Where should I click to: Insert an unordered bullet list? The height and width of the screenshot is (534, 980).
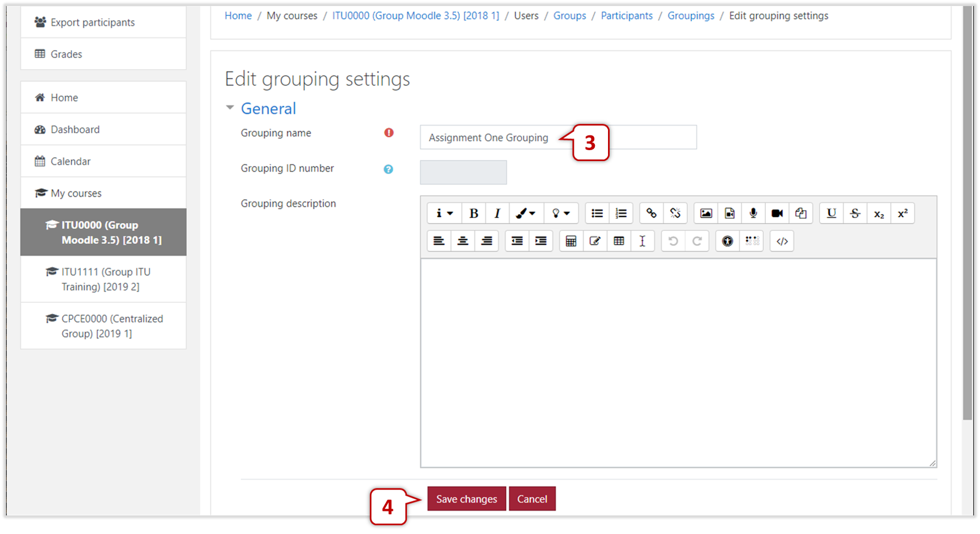(x=597, y=213)
